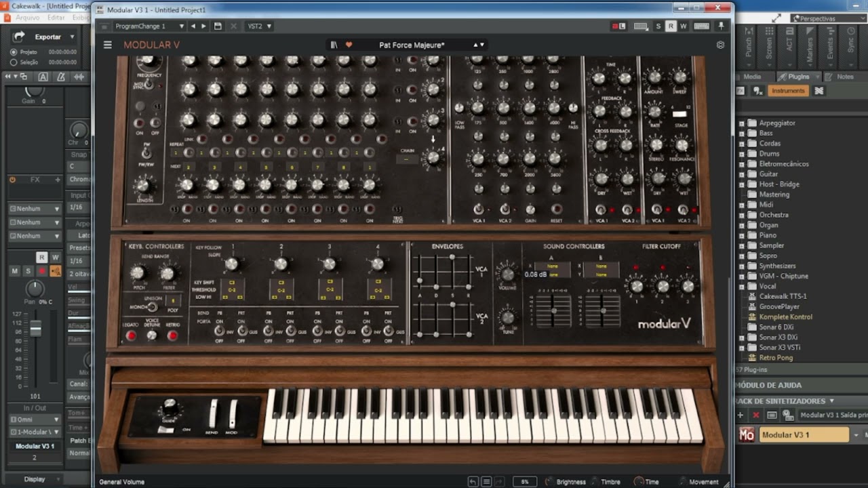Click the Time macro knob
868x488 pixels.
(x=639, y=482)
